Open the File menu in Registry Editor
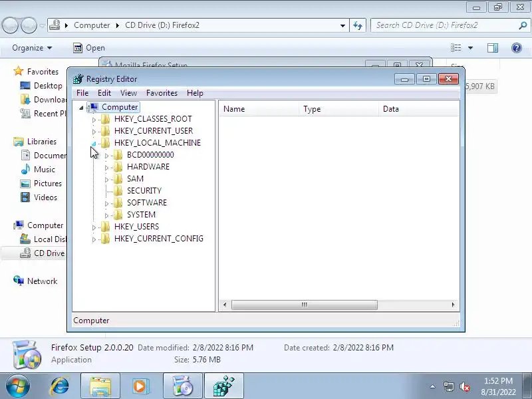The width and height of the screenshot is (532, 399). (x=82, y=93)
